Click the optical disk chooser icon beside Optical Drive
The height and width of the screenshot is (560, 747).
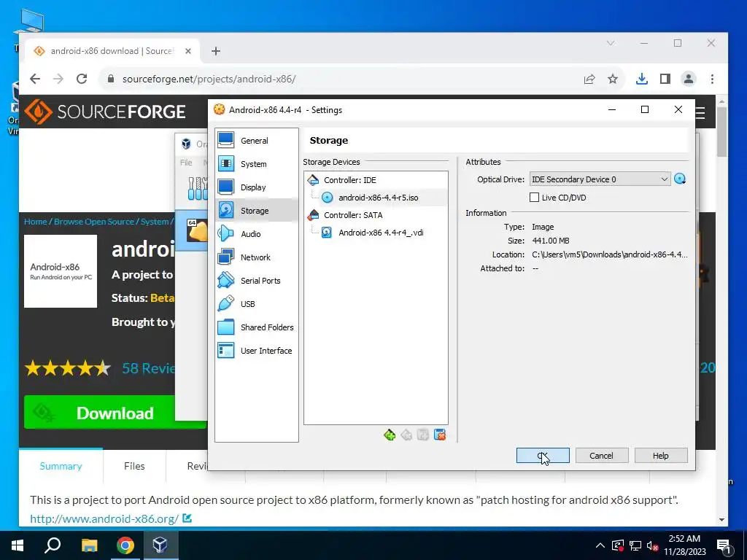click(680, 179)
